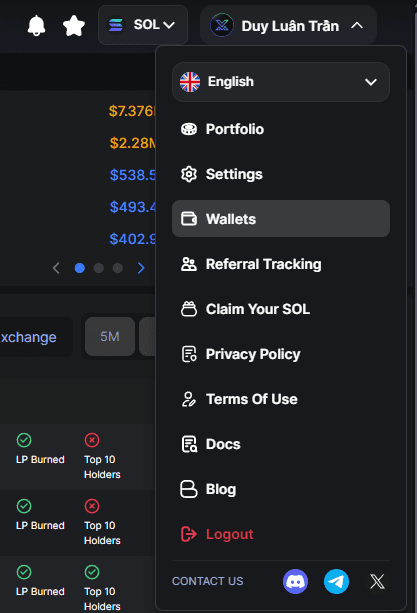Select the 5M timeframe button
Viewport: 417px width, 613px height.
(x=110, y=337)
